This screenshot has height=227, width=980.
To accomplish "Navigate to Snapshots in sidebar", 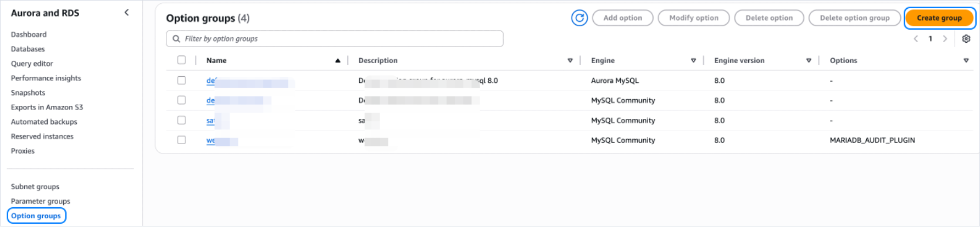I will point(28,93).
